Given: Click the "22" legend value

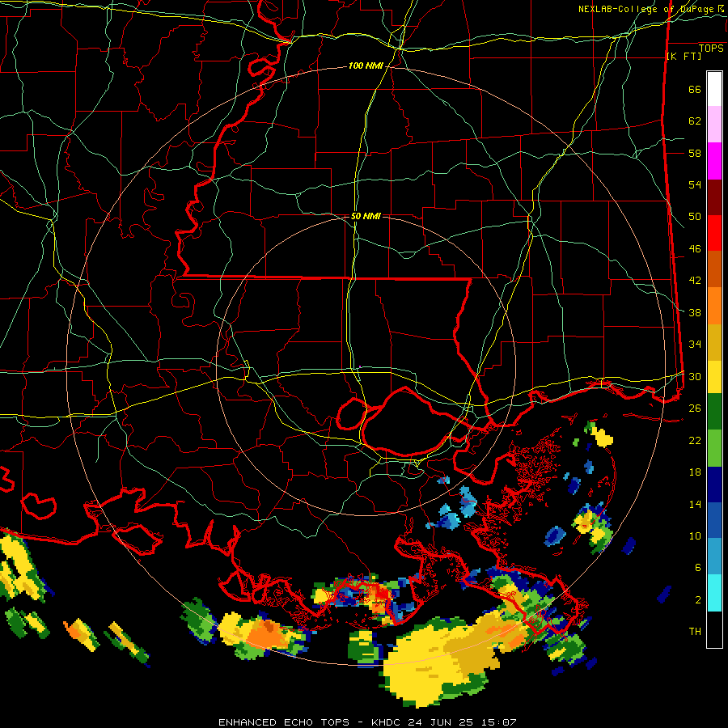Looking at the screenshot, I should pyautogui.click(x=695, y=440).
